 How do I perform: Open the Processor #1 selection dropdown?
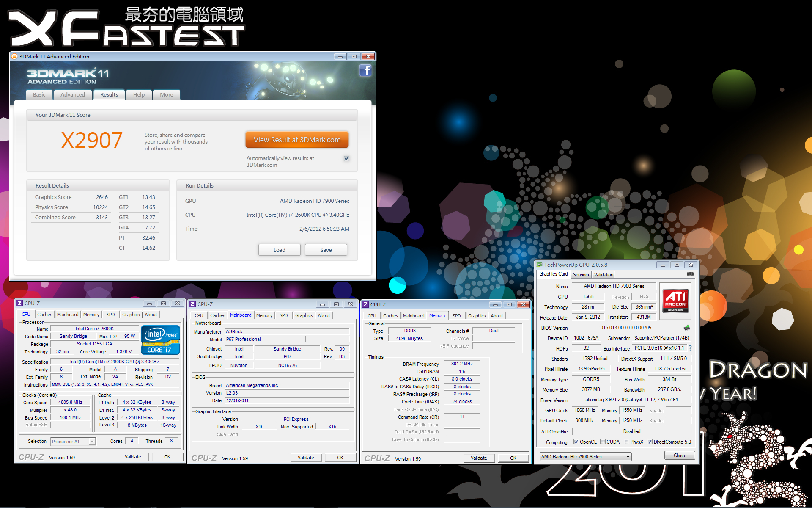(73, 442)
